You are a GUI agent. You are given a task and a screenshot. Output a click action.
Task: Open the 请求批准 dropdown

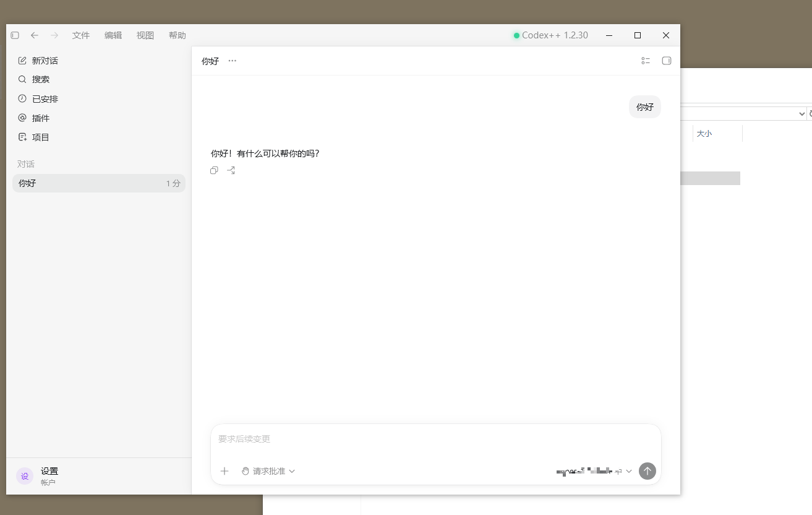point(268,471)
